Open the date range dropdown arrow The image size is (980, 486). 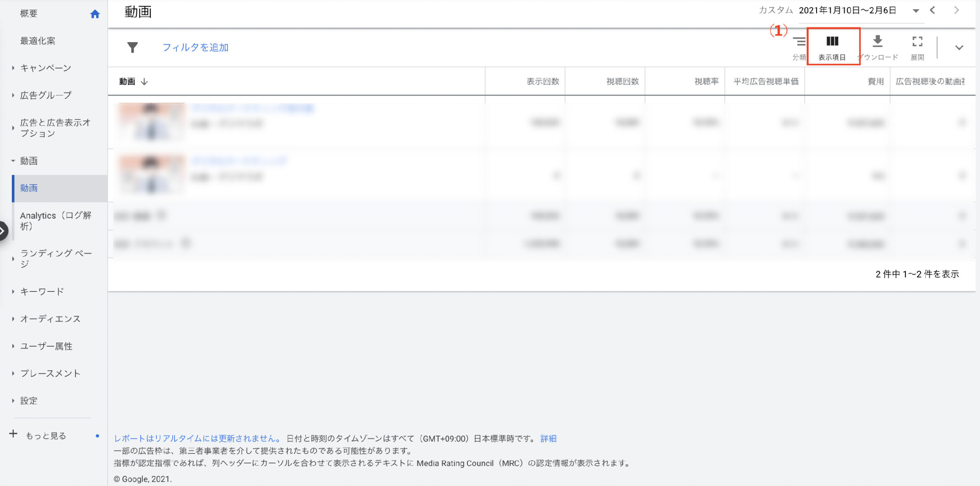(916, 11)
